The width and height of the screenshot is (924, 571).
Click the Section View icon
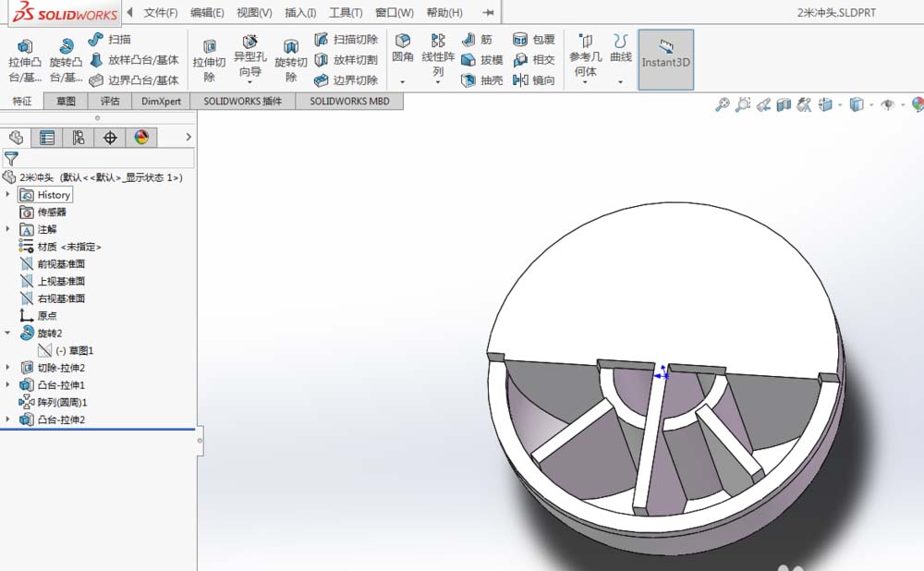[784, 105]
